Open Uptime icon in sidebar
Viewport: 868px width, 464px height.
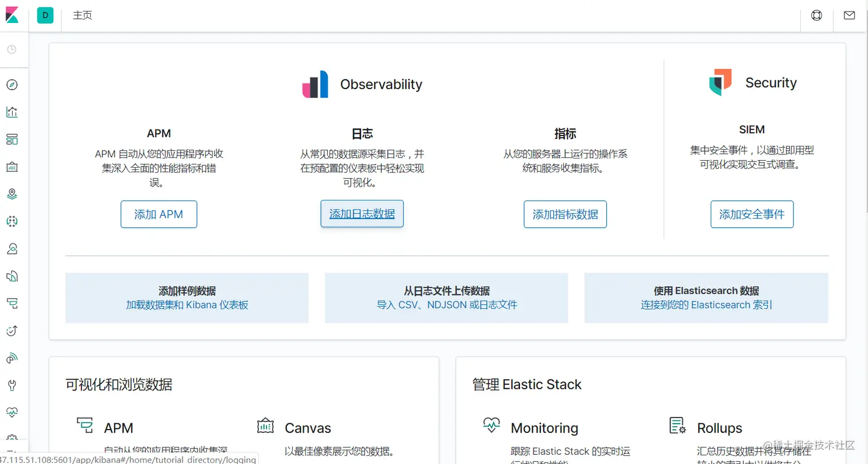point(12,330)
